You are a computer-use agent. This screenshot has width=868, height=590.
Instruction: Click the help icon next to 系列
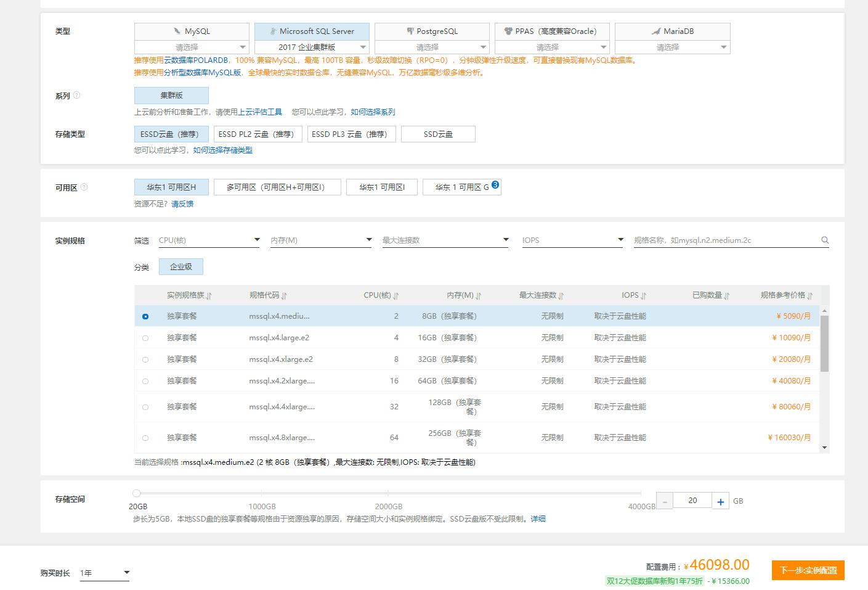pyautogui.click(x=77, y=96)
